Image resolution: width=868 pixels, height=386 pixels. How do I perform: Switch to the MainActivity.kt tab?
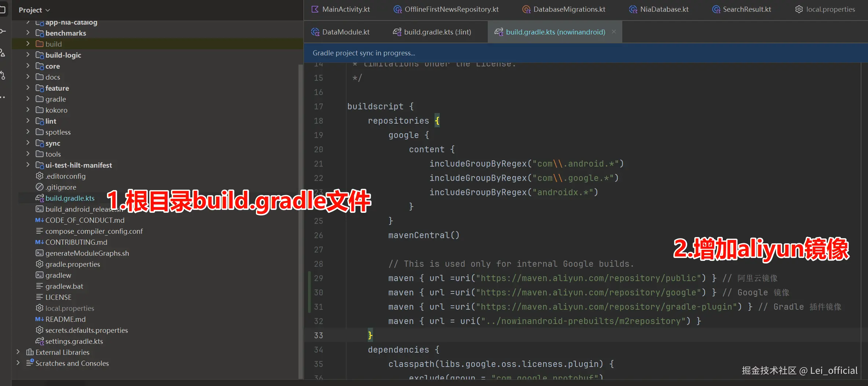pos(341,10)
